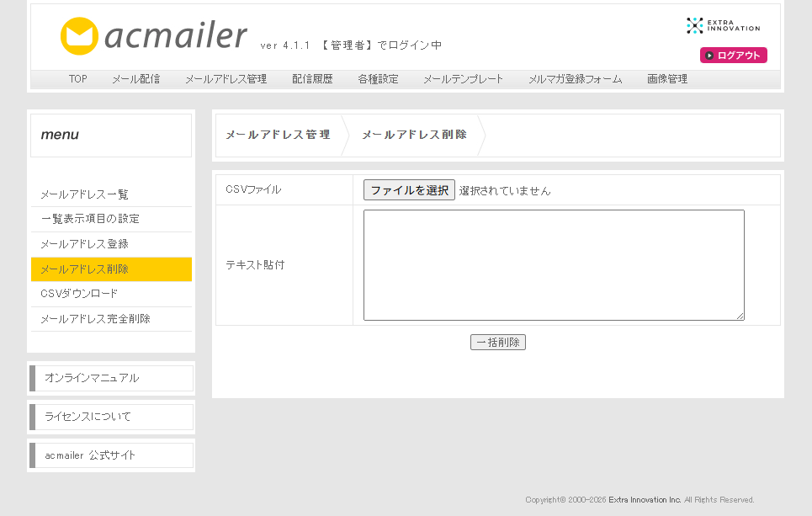Viewport: 812px width, 516px height.
Task: Open the メール配信 menu
Action: (x=136, y=79)
